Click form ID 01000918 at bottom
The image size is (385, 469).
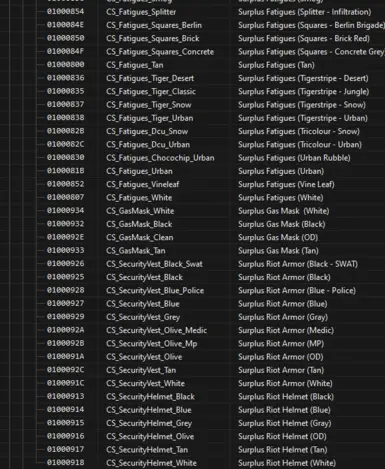pyautogui.click(x=66, y=463)
